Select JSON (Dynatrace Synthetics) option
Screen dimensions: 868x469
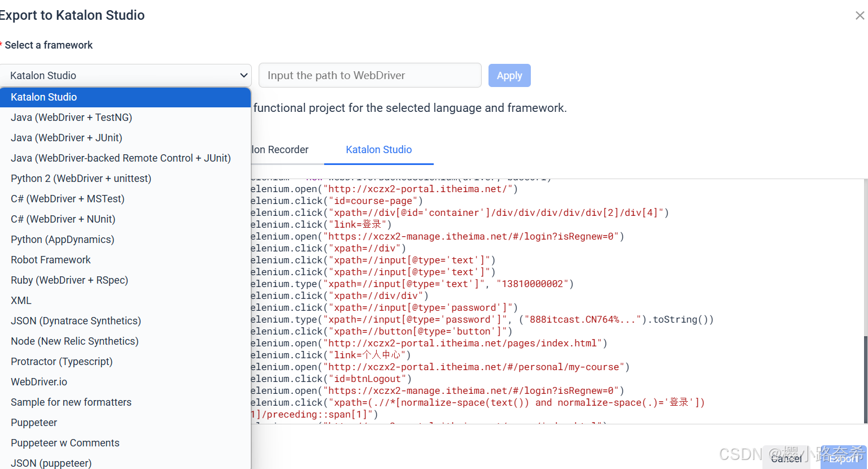(125, 321)
